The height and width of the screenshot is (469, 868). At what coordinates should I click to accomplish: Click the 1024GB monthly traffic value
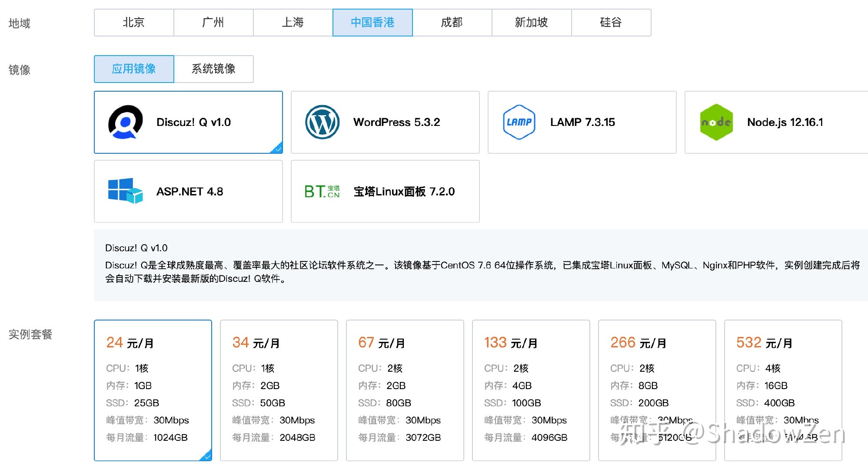170,438
